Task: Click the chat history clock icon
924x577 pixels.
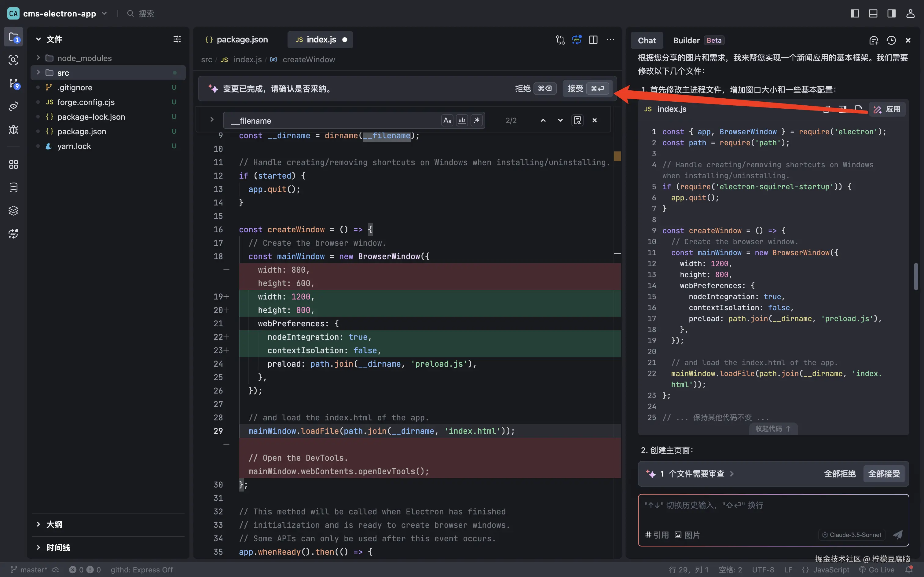Action: pos(891,40)
